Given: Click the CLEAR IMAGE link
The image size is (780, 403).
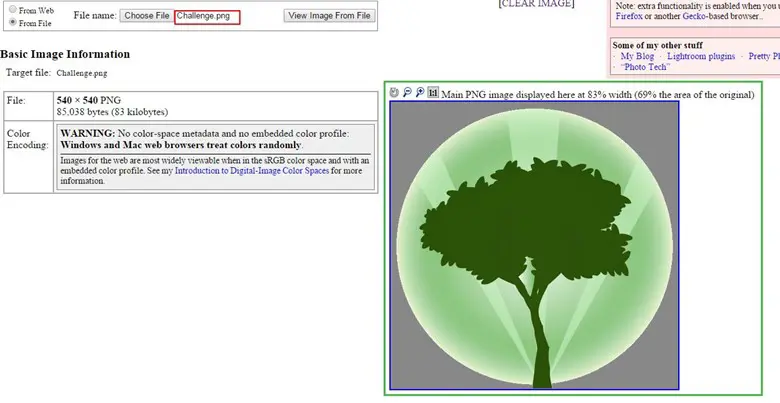Looking at the screenshot, I should [x=536, y=4].
